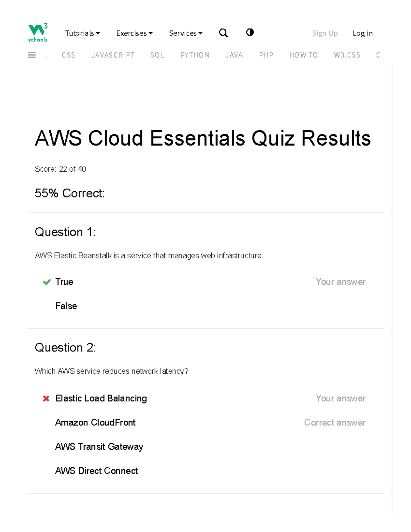Click the Sign Up button
This screenshot has height=532, width=411.
pyautogui.click(x=325, y=33)
